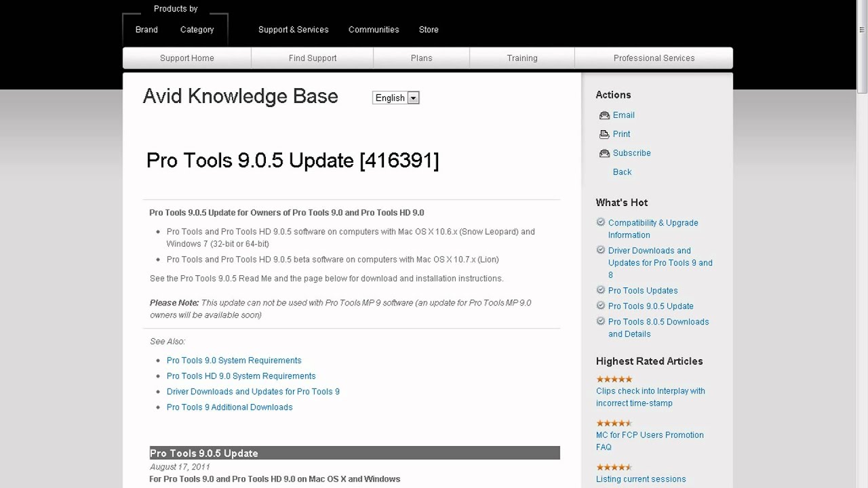Click the Email action link

click(624, 115)
